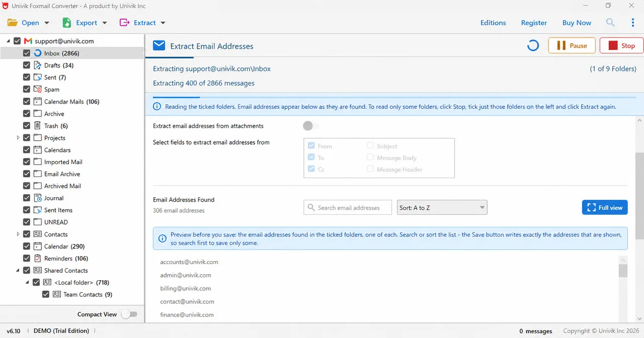Click the Drafts folder icon

[38, 65]
